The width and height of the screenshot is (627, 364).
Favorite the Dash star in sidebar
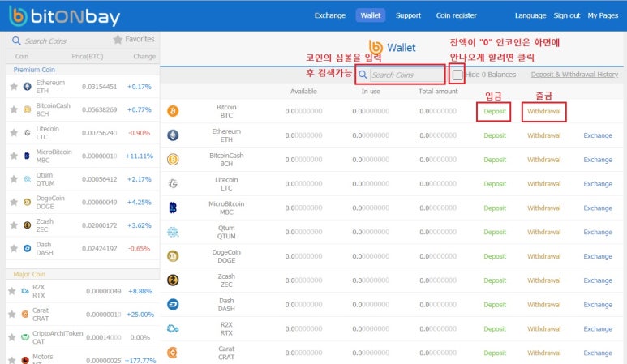coord(14,249)
